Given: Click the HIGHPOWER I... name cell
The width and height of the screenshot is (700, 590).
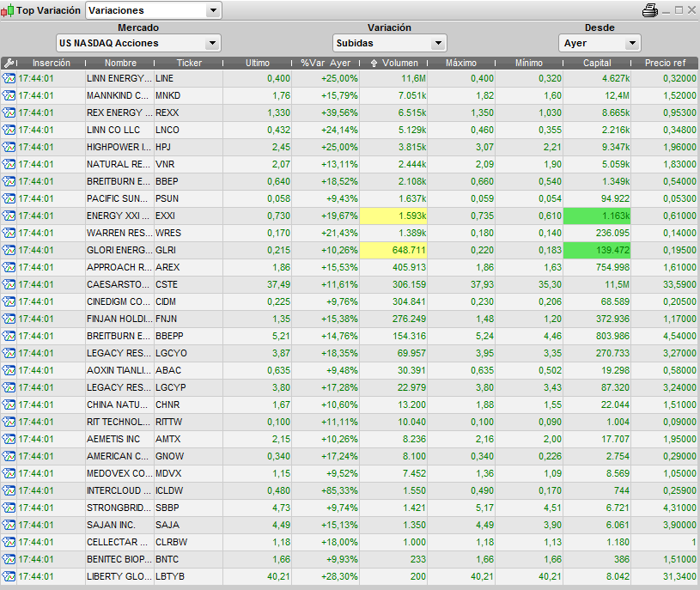Looking at the screenshot, I should (119, 147).
